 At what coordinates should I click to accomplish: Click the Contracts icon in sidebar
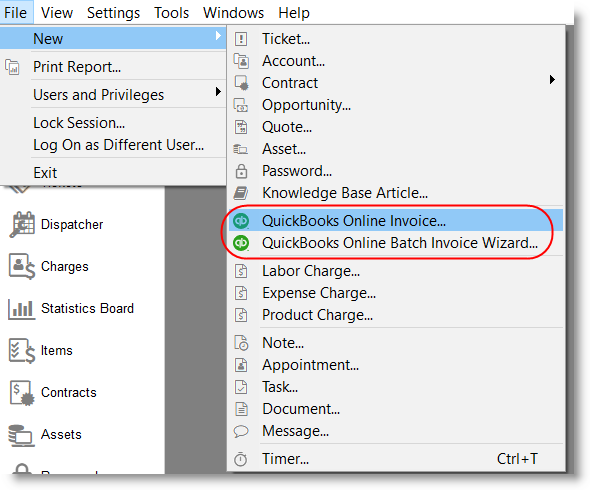22,393
